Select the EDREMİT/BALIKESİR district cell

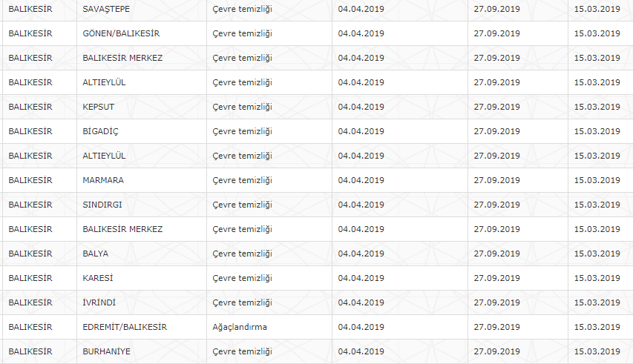click(x=125, y=327)
